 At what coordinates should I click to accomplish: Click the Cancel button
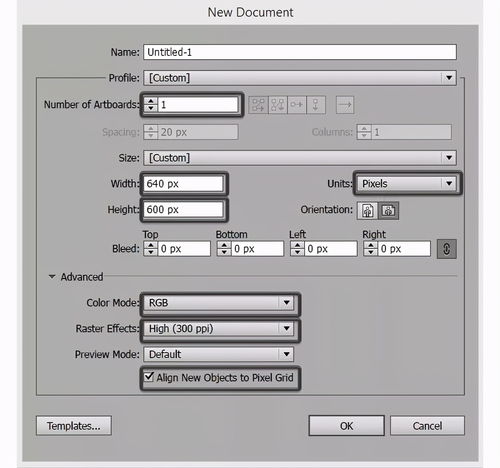pyautogui.click(x=427, y=426)
